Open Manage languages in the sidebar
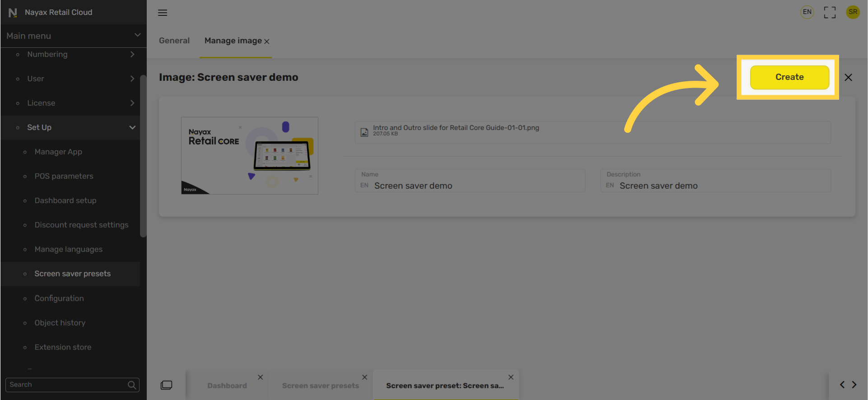 (69, 249)
